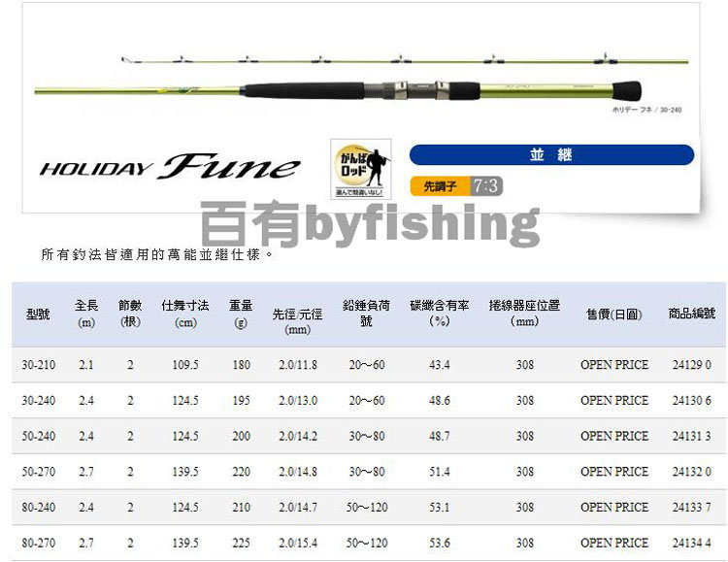
Task: Click diameter 2.0/14.7 in the table
Action: pyautogui.click(x=298, y=508)
